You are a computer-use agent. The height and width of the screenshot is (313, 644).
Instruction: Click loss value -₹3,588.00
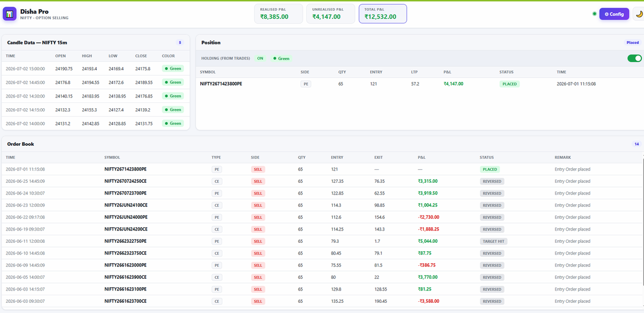tap(429, 301)
